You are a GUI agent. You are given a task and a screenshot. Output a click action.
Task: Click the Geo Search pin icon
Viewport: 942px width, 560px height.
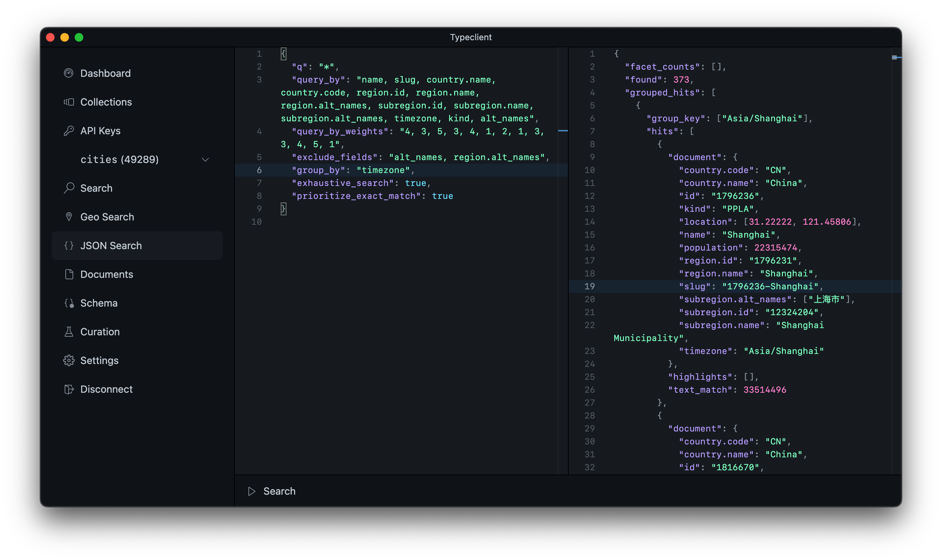click(69, 216)
